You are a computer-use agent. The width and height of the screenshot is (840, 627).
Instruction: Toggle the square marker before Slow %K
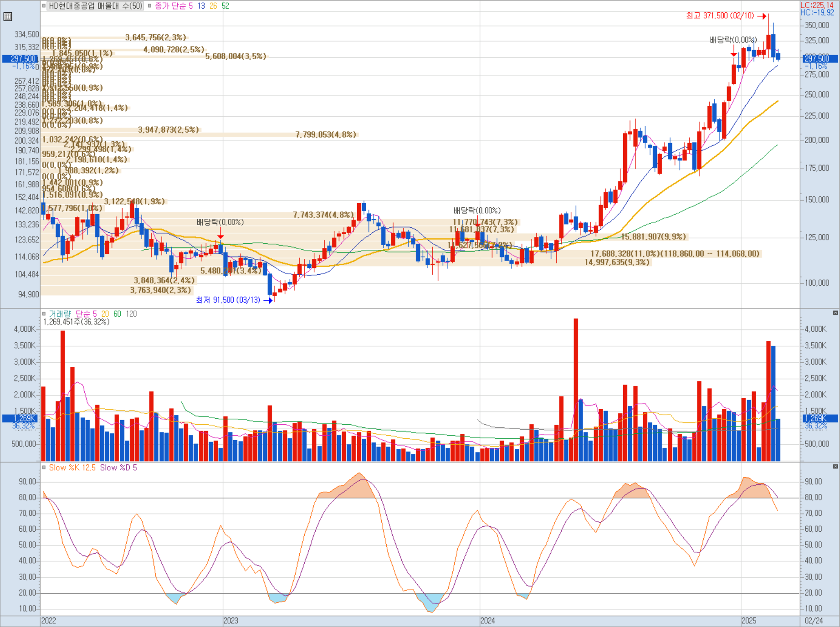click(x=44, y=468)
